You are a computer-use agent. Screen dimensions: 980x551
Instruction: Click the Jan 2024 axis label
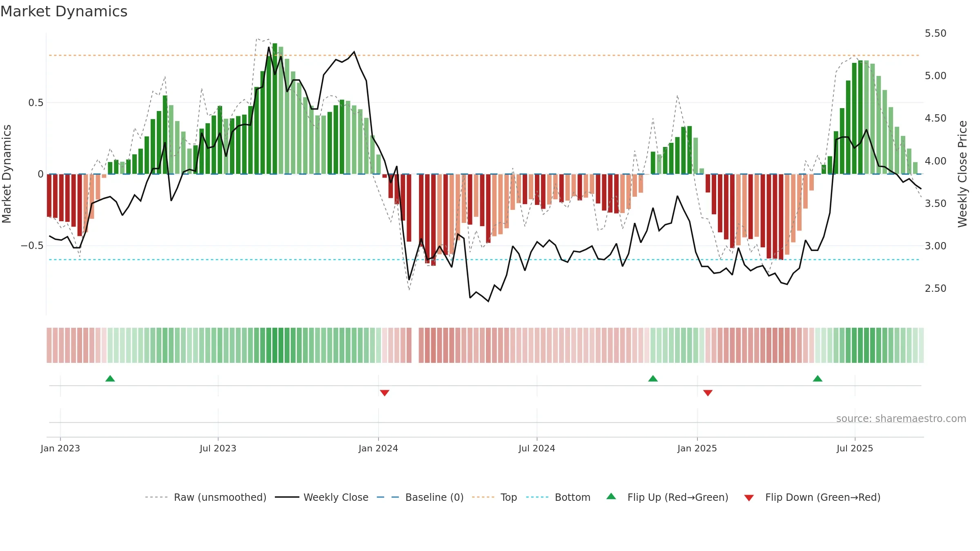coord(379,448)
